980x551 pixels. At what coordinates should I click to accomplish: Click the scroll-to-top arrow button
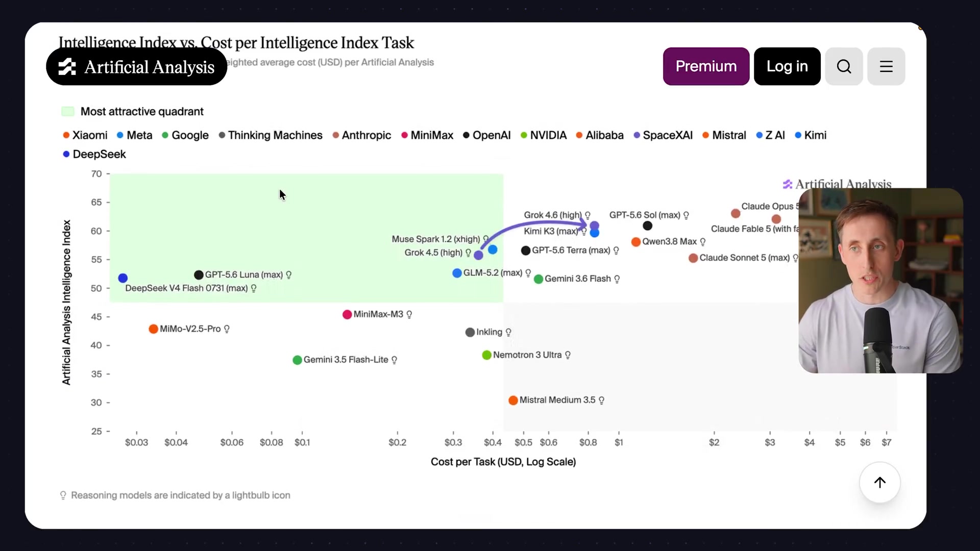pyautogui.click(x=880, y=483)
